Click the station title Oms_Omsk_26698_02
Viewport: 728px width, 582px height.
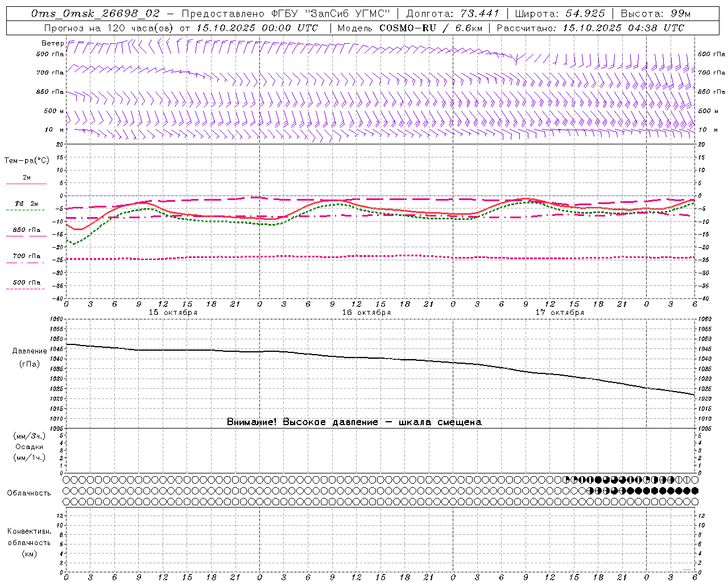pos(96,14)
